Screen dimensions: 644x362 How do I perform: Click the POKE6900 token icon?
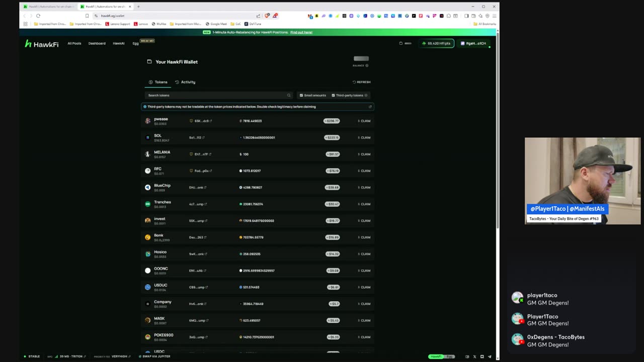147,336
